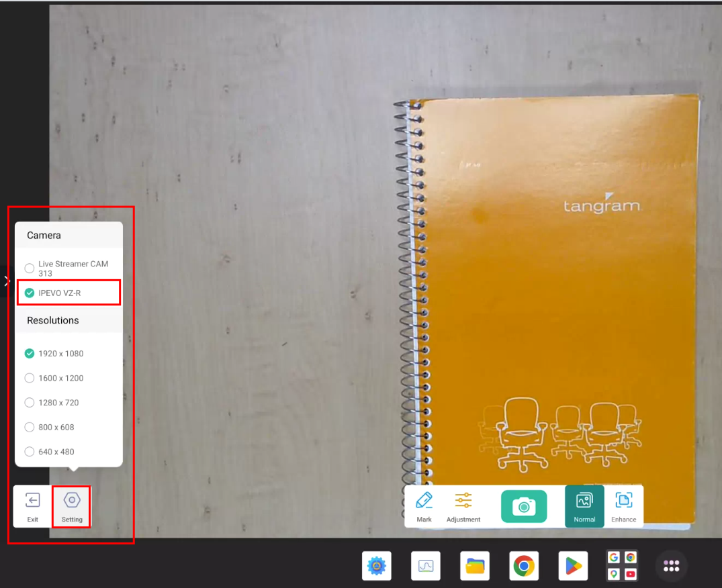Click the Resolutions section heading
Screen dimensions: 722x588
(53, 320)
